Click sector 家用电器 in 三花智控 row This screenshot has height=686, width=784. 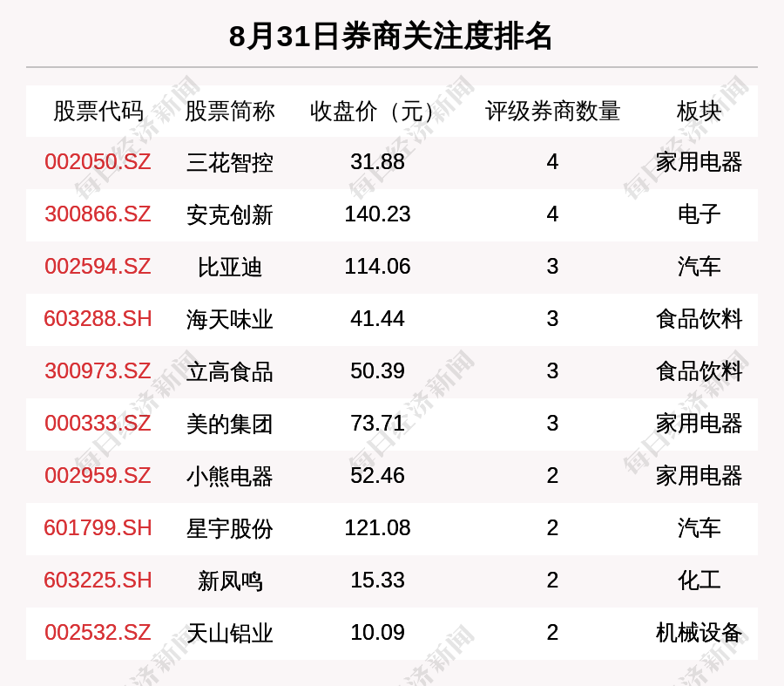[699, 162]
